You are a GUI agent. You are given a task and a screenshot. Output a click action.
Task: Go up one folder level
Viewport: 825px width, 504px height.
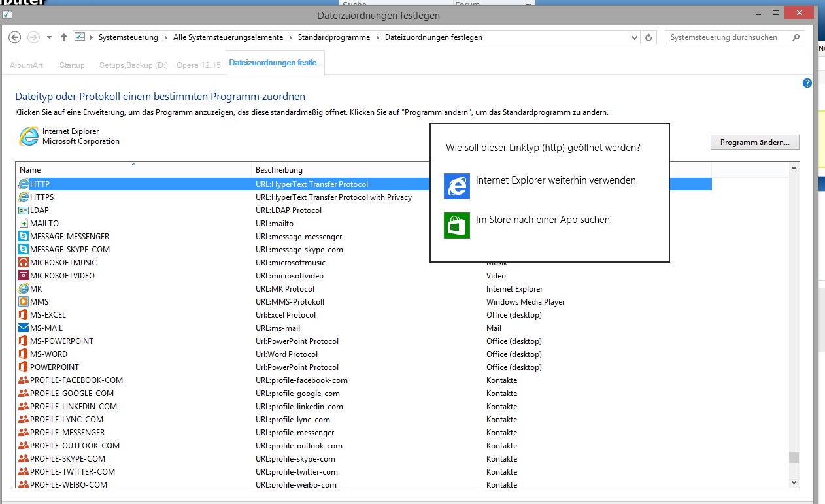click(63, 37)
